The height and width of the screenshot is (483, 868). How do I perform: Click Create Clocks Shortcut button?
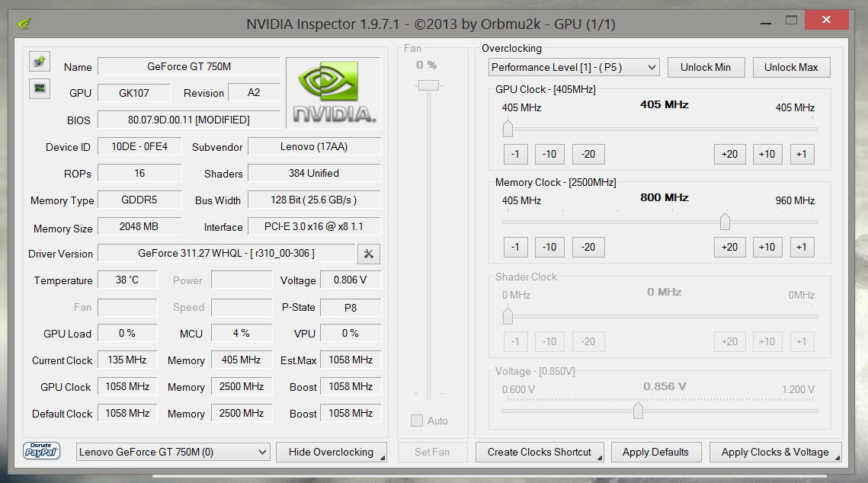tap(540, 452)
